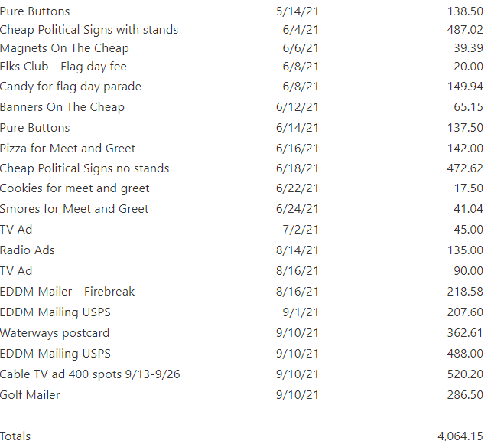Click the Totals label at the bottom

tap(15, 436)
